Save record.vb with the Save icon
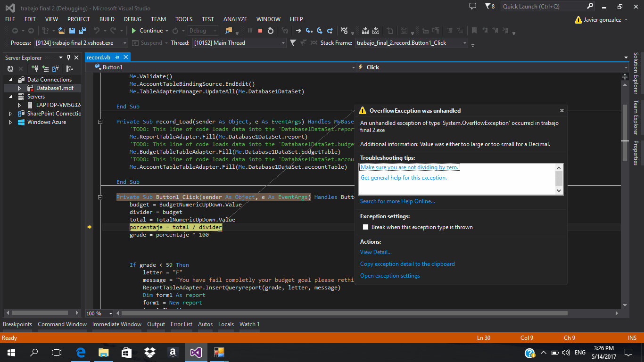This screenshot has width=644, height=362. coord(72,31)
